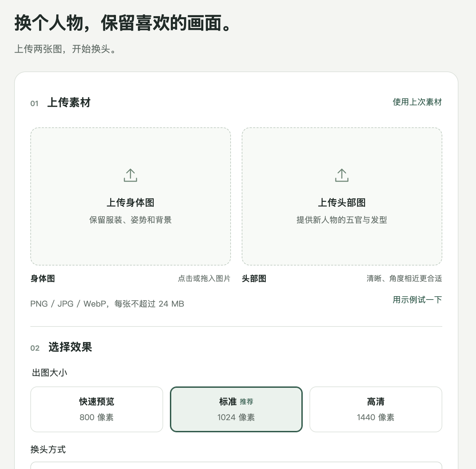Click the 上传身体图 drop zone title
Viewport: 476px width, 469px height.
130,202
